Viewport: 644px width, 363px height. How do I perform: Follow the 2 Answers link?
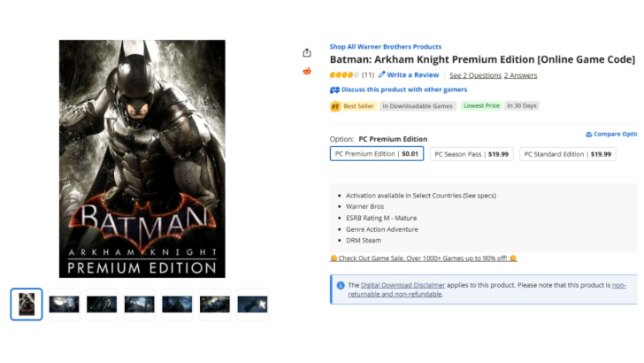(x=520, y=75)
